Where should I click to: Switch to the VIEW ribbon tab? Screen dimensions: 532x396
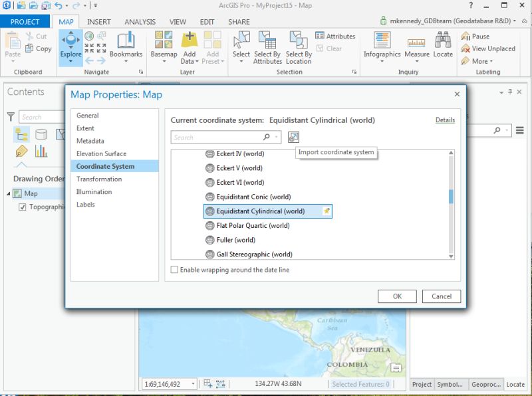coord(178,22)
